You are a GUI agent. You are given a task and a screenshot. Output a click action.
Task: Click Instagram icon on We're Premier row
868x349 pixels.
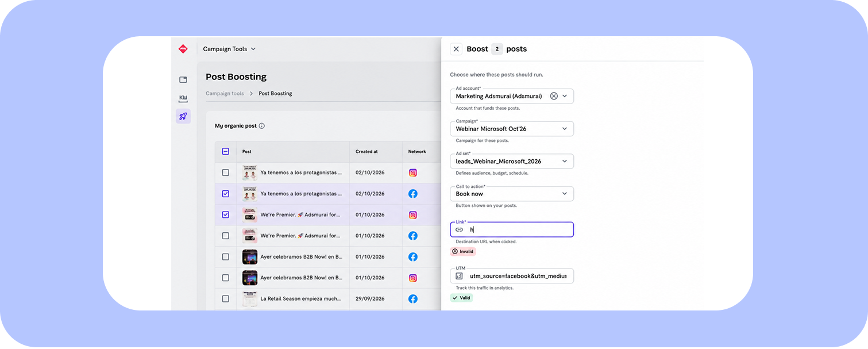point(412,215)
